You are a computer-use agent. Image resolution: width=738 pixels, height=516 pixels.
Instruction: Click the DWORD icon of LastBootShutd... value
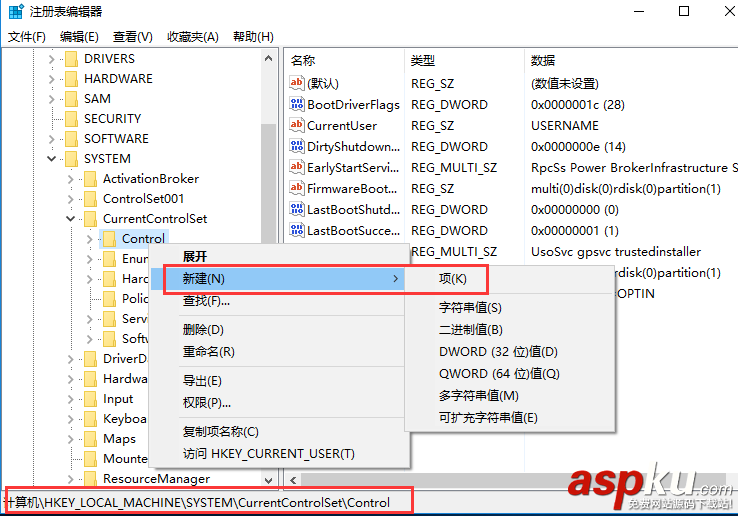pos(297,209)
